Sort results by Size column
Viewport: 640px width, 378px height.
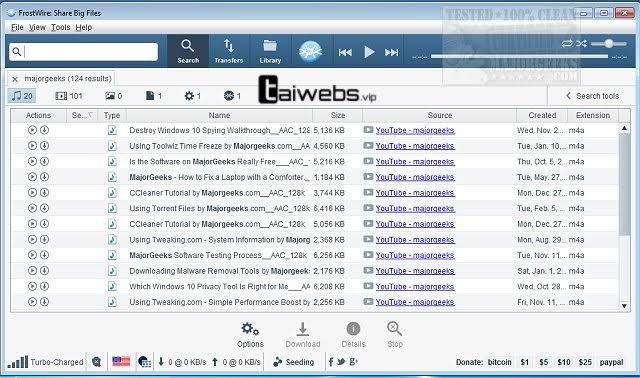[338, 116]
